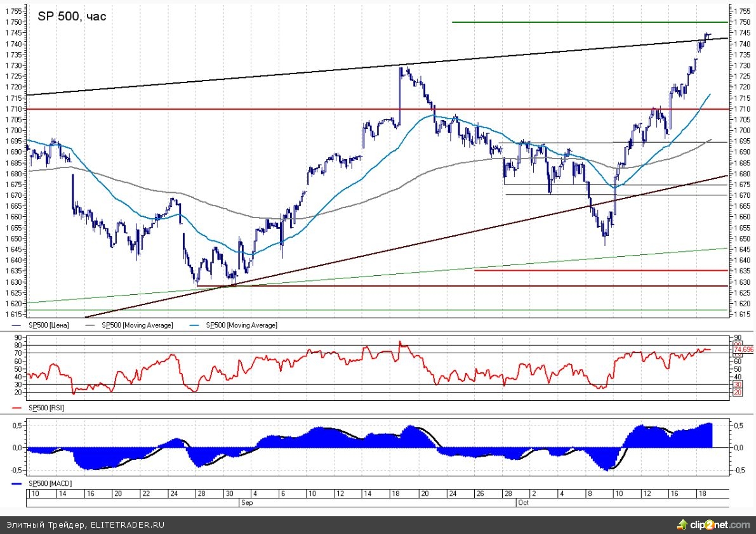Click the red 20 RSI level marker
Screen dimensions: 756x534
(738, 393)
